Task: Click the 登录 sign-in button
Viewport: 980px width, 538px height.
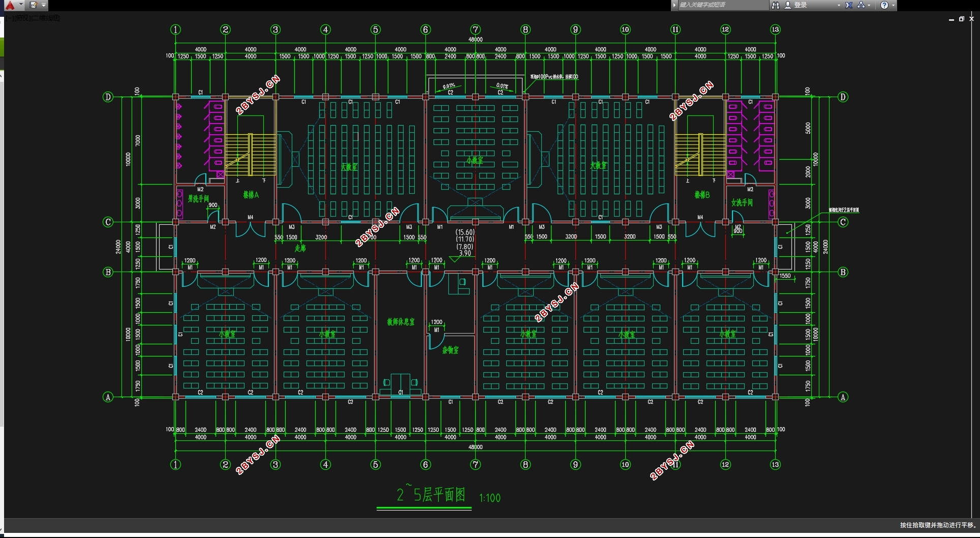Action: click(801, 5)
